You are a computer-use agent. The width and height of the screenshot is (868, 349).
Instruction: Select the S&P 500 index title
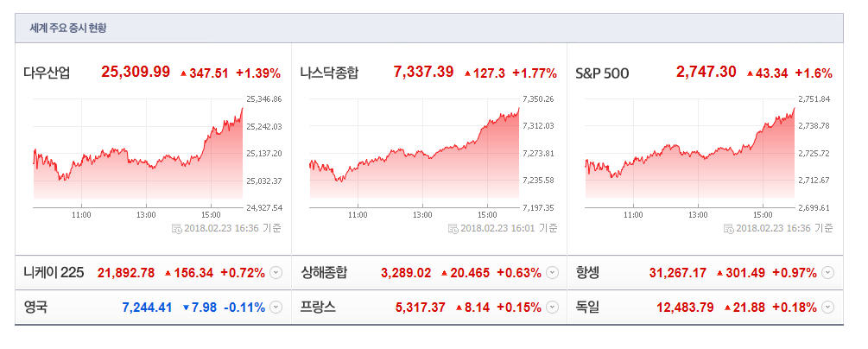tap(602, 73)
